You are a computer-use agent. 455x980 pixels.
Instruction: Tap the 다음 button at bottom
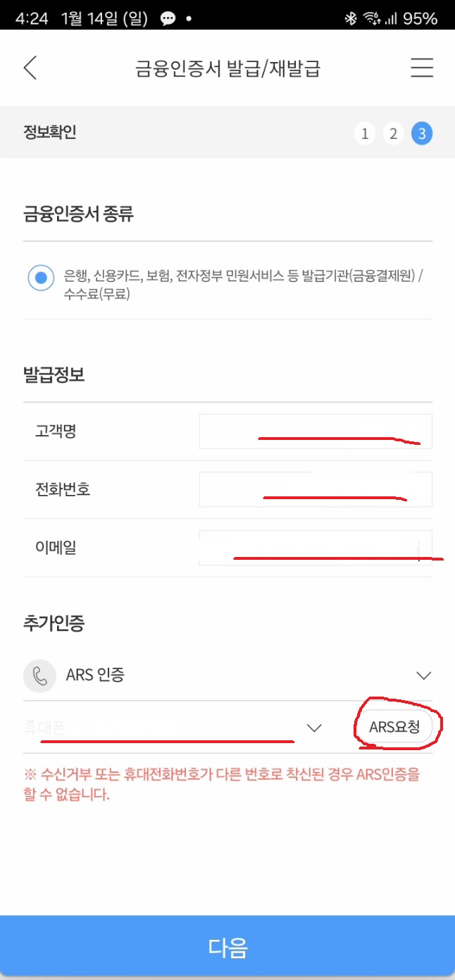point(227,949)
